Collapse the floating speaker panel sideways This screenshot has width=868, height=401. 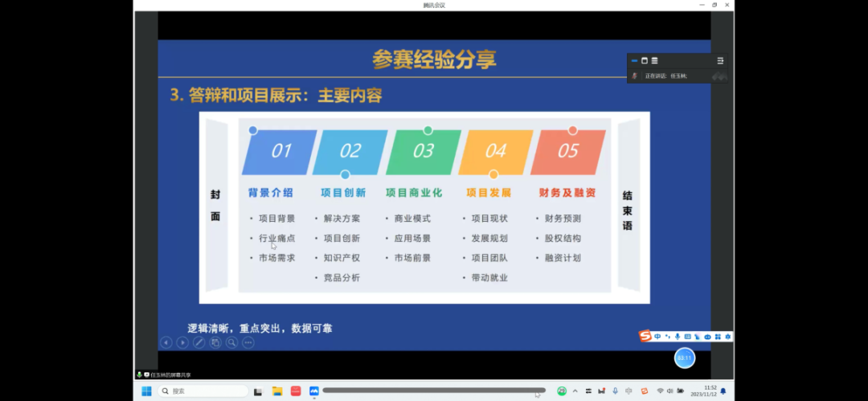click(x=720, y=60)
